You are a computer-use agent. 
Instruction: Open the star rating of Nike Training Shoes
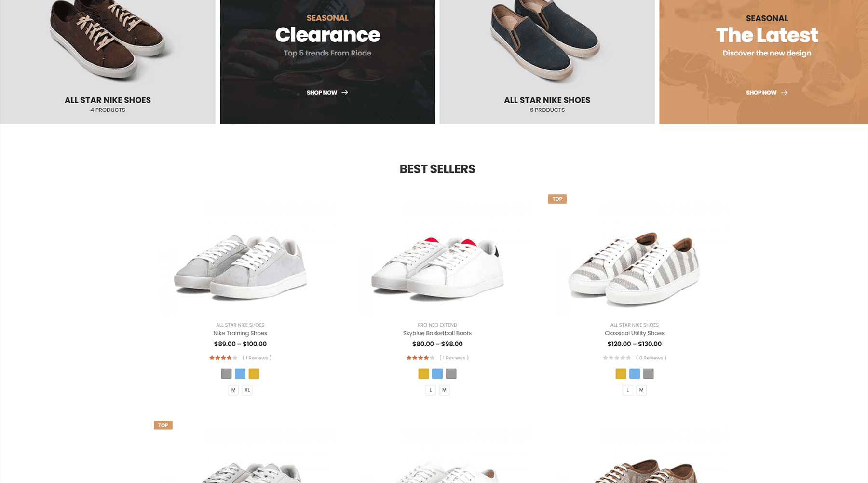223,358
